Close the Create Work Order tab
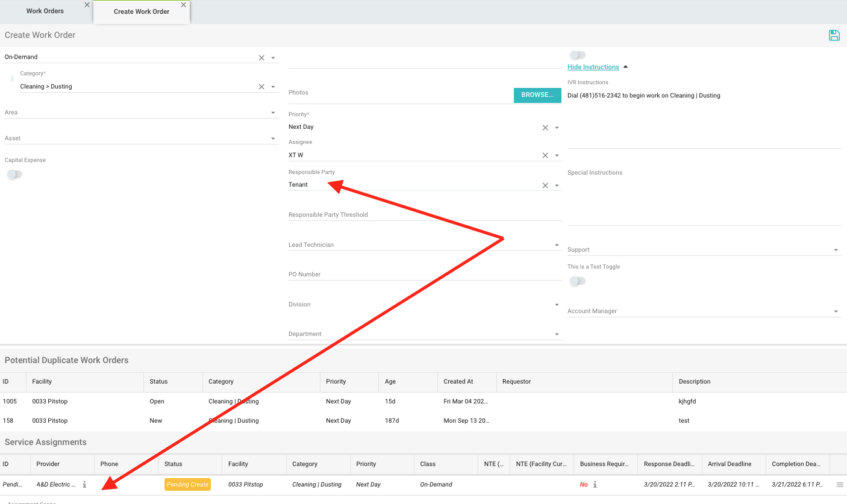Image resolution: width=847 pixels, height=504 pixels. pyautogui.click(x=184, y=5)
